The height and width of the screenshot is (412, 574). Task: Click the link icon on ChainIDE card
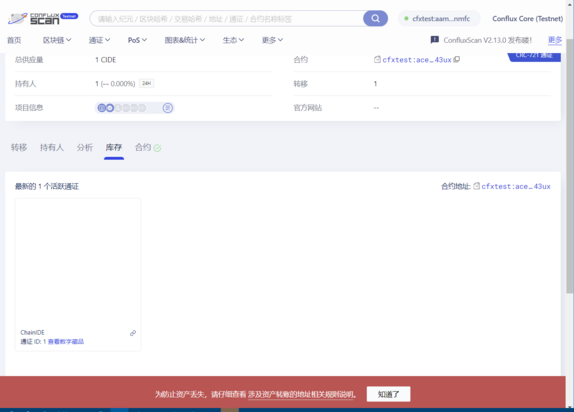pos(133,333)
